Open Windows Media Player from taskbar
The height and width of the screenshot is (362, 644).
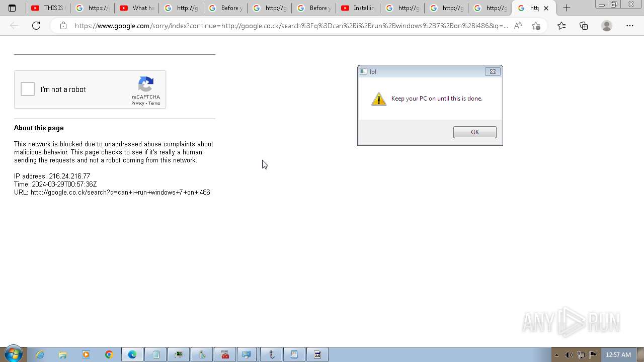86,354
